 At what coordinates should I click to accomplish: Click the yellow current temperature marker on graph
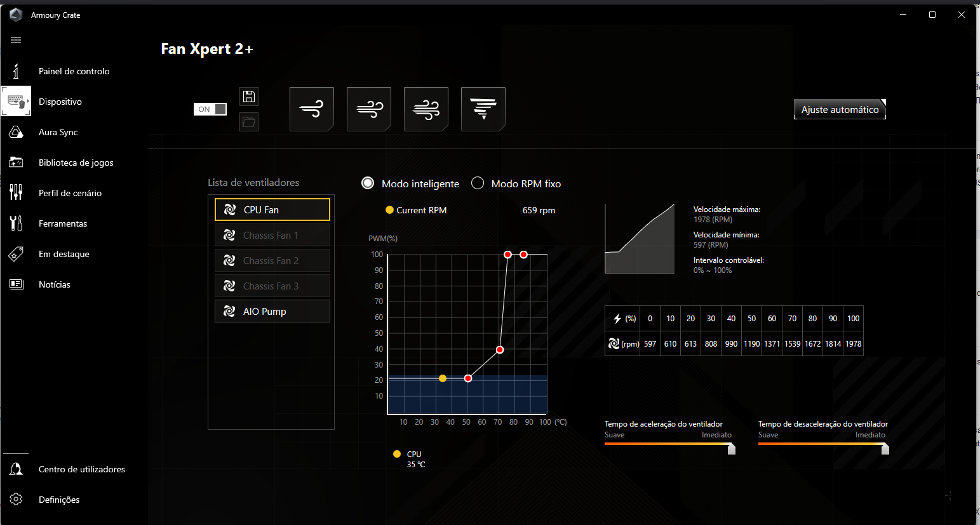click(x=443, y=378)
